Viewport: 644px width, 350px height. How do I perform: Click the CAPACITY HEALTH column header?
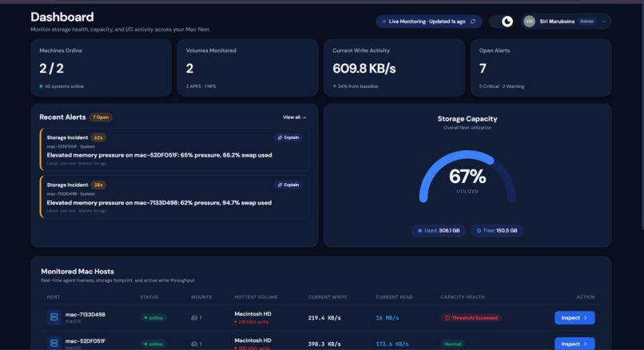[463, 297]
